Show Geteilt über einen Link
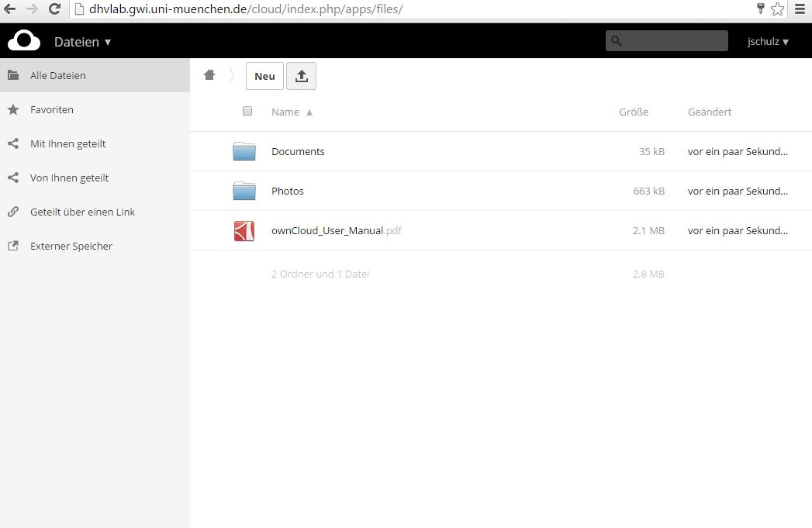The height and width of the screenshot is (528, 812). [82, 212]
